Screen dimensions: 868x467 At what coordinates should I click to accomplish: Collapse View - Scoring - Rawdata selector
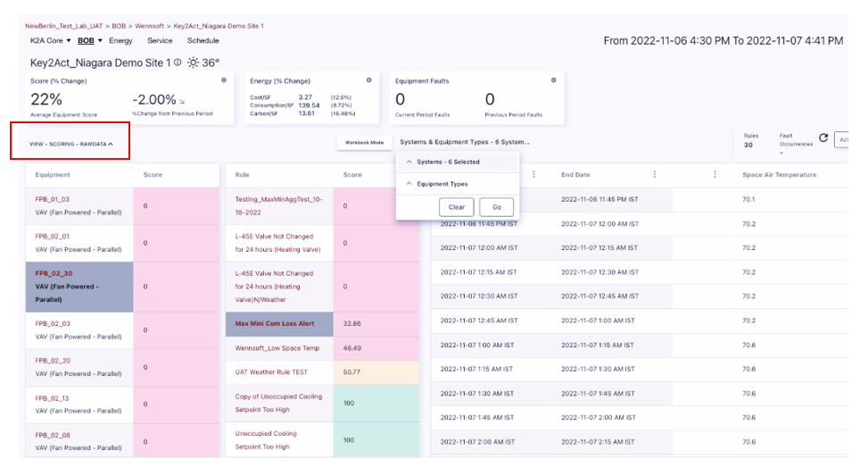pyautogui.click(x=71, y=144)
